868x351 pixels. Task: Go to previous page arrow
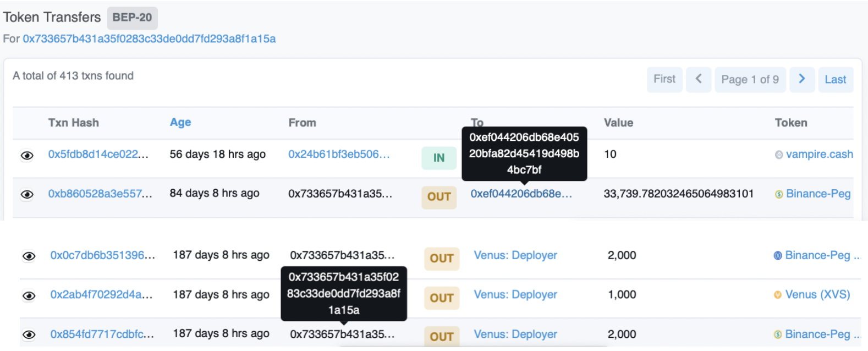(699, 79)
